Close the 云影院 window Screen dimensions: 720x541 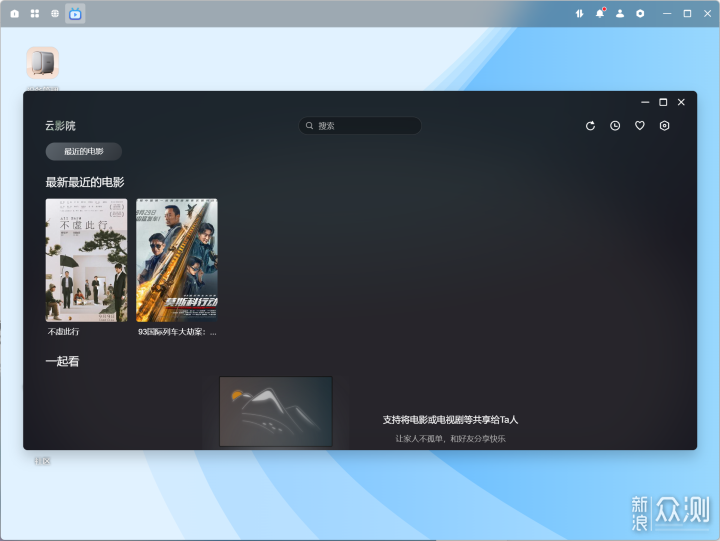(681, 102)
